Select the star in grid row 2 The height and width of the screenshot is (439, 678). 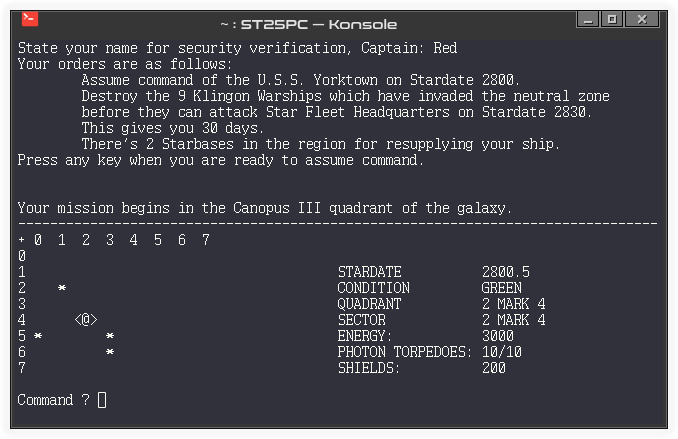pyautogui.click(x=62, y=288)
